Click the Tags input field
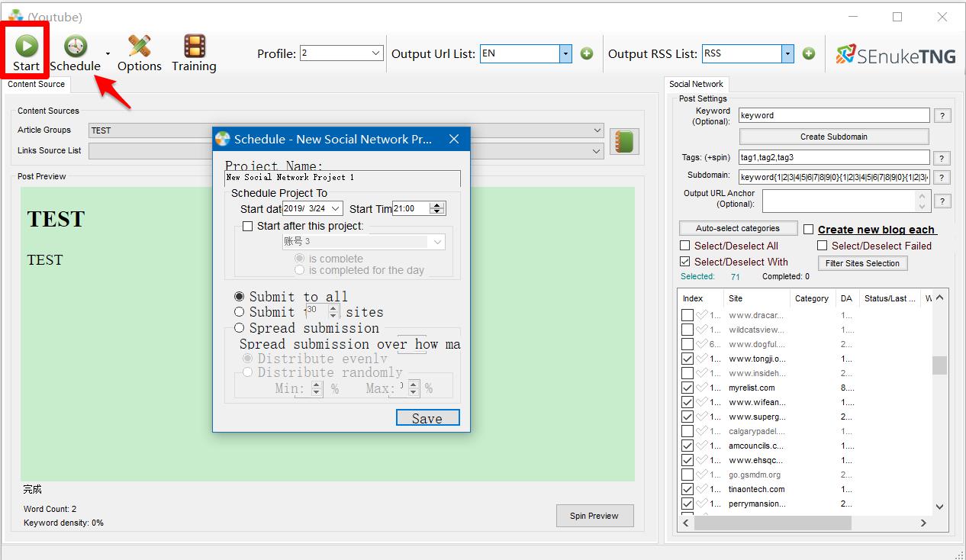 coord(834,158)
